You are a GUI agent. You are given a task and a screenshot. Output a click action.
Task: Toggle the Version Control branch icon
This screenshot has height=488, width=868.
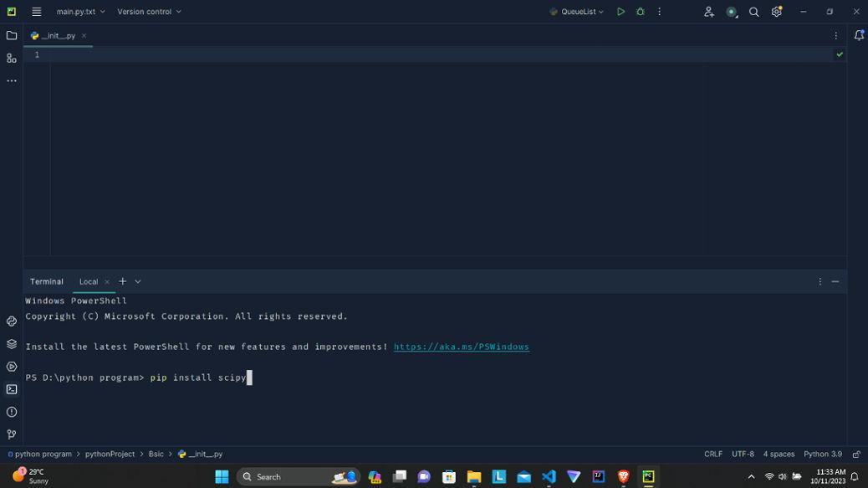pyautogui.click(x=11, y=434)
